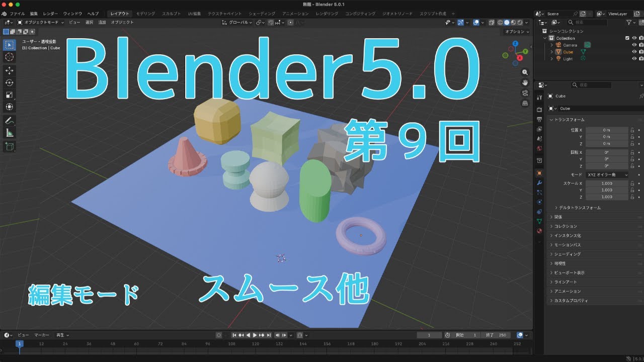Viewport: 644px width, 362px height.
Task: Open the World properties tab icon
Action: click(539, 148)
